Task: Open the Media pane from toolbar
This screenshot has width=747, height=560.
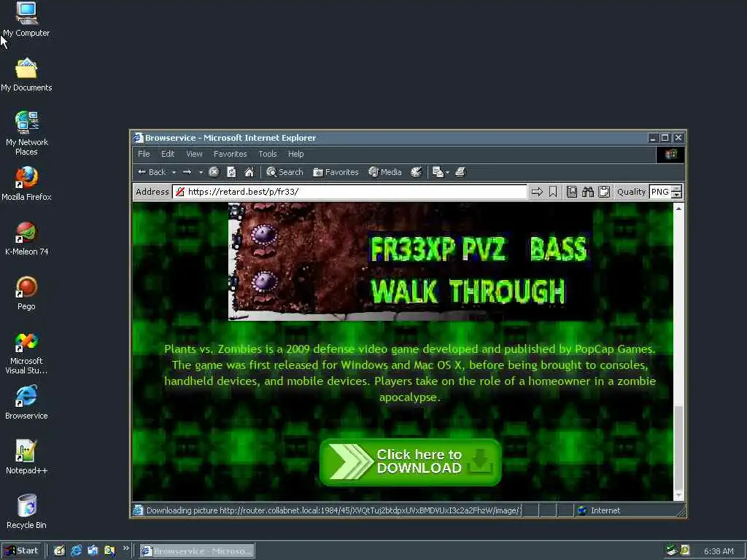Action: click(385, 172)
